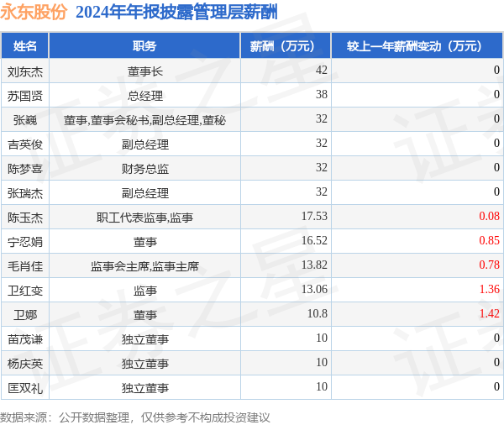The width and height of the screenshot is (504, 425).
Task: Click the 董事长 position cell
Action: coord(145,71)
